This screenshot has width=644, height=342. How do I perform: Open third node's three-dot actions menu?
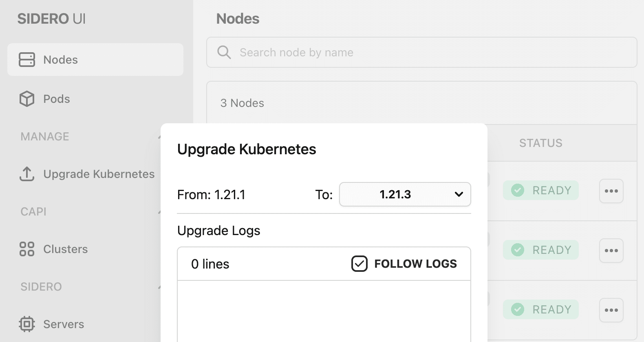[611, 310]
